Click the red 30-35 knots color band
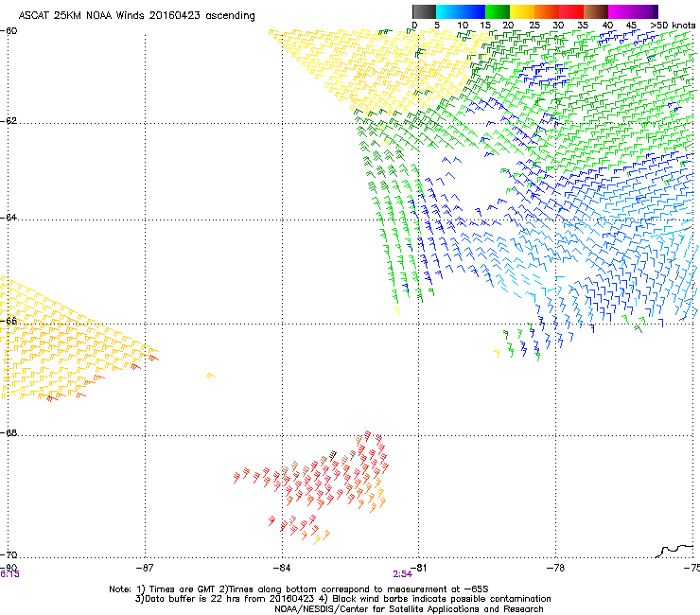 point(571,11)
